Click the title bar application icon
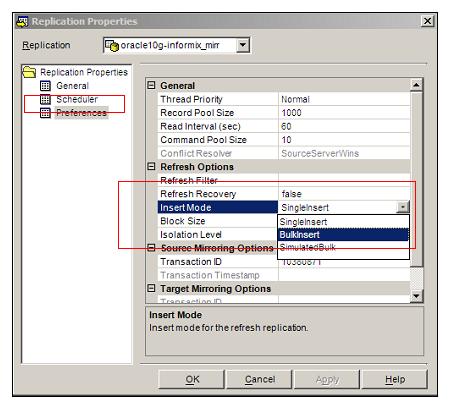 (x=22, y=22)
